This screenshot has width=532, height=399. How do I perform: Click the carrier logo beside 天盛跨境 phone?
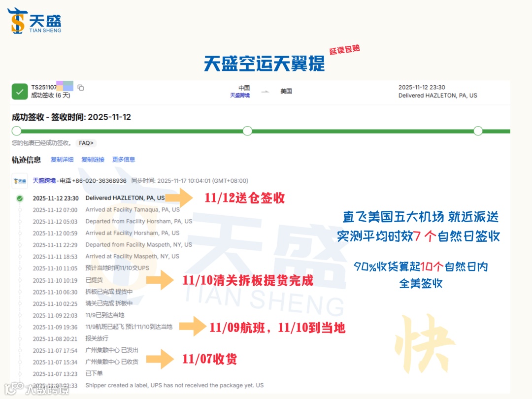pos(20,181)
